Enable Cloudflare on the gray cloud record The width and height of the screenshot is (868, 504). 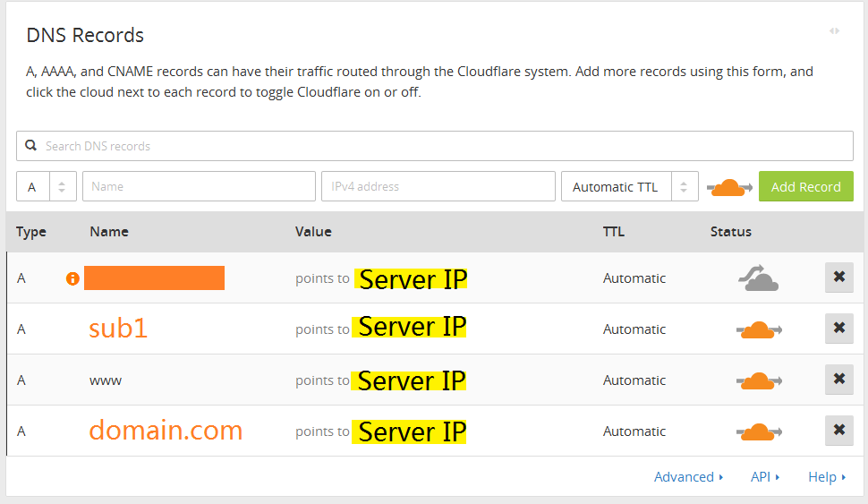tap(758, 278)
